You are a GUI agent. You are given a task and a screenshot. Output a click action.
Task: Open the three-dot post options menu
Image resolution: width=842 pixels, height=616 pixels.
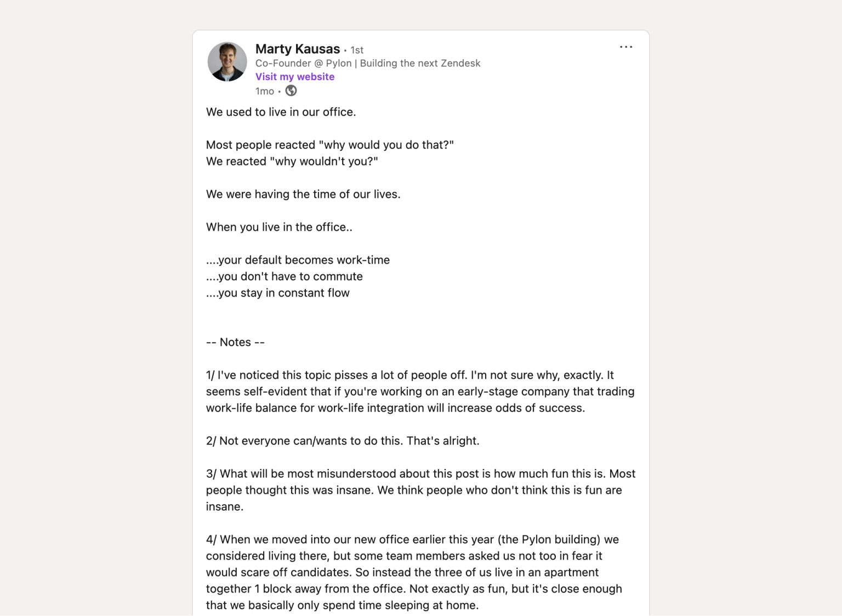point(626,47)
